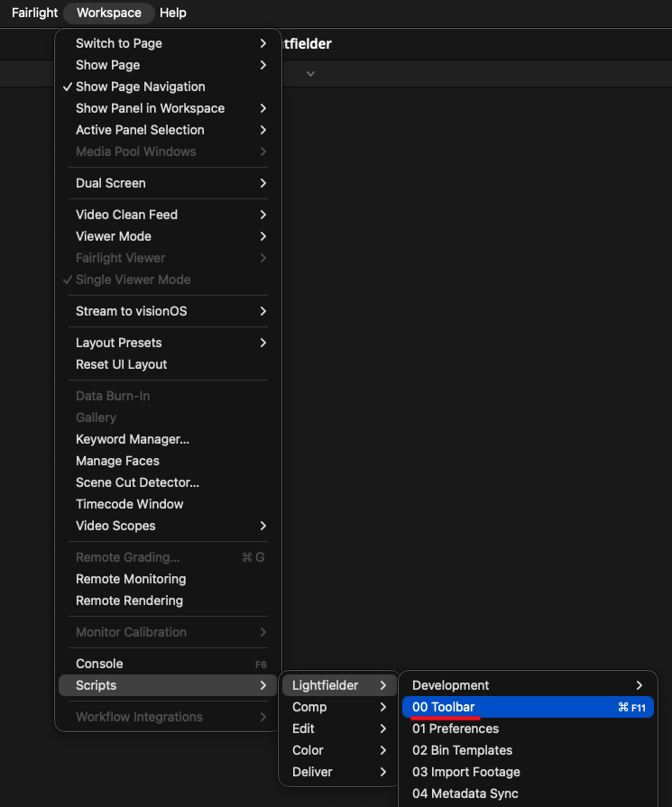Image resolution: width=672 pixels, height=807 pixels.
Task: Click the dropdown chevron below the project title
Action: point(310,74)
